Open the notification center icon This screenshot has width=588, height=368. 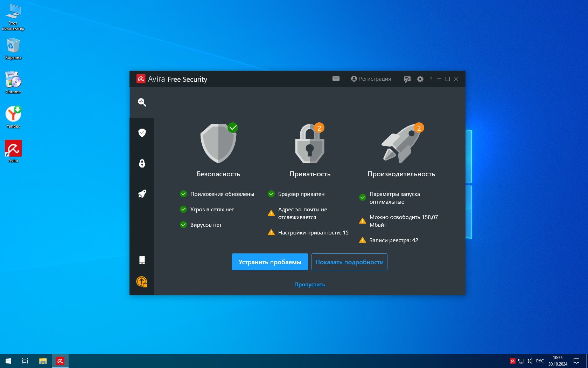576,361
